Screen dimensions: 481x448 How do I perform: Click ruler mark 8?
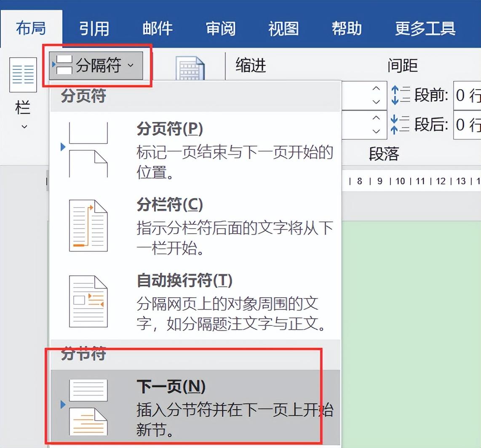(360, 181)
